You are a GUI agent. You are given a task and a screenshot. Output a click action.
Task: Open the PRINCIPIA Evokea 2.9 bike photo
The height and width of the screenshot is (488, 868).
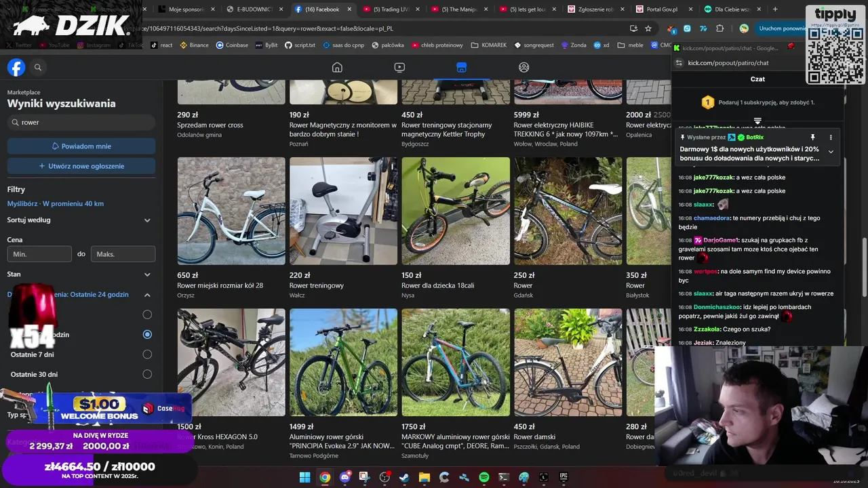coord(343,363)
